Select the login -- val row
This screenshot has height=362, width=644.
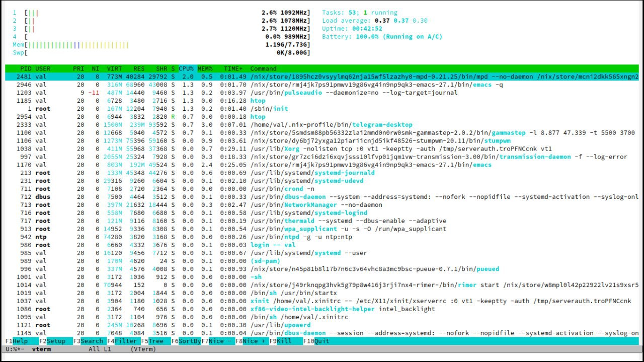[322, 245]
